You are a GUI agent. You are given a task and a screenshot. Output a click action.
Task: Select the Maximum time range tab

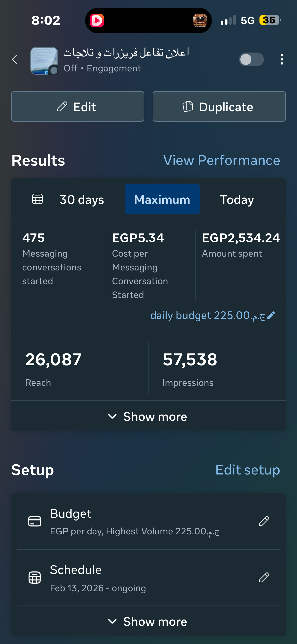tap(162, 199)
